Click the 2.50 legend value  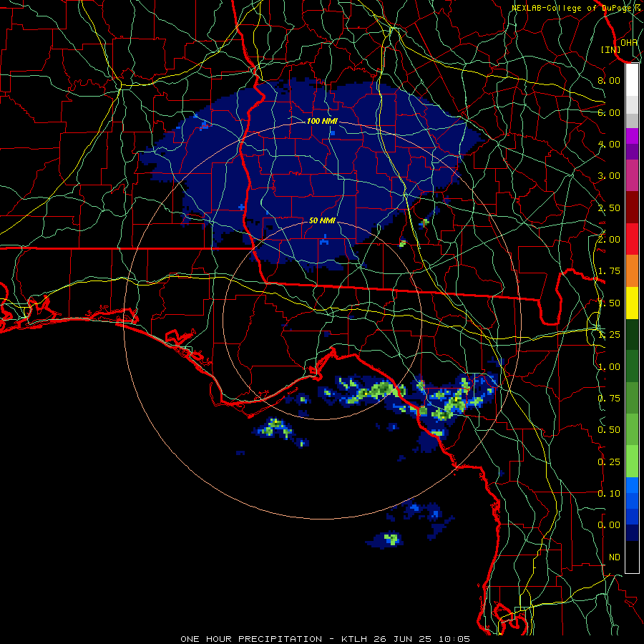[609, 208]
